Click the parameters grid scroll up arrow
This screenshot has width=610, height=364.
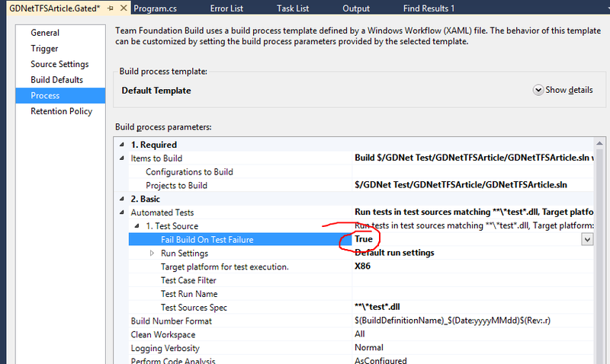point(599,143)
